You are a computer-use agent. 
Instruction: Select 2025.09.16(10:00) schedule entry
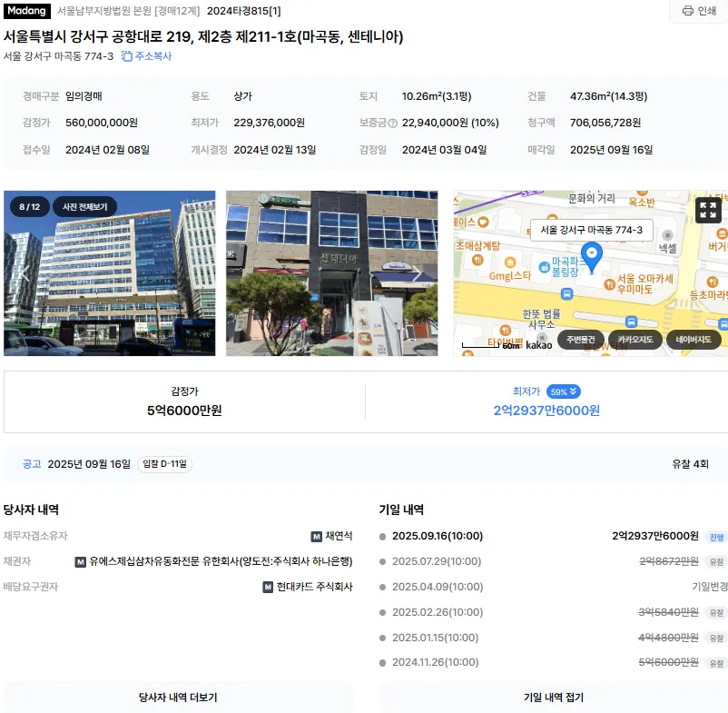click(x=438, y=536)
